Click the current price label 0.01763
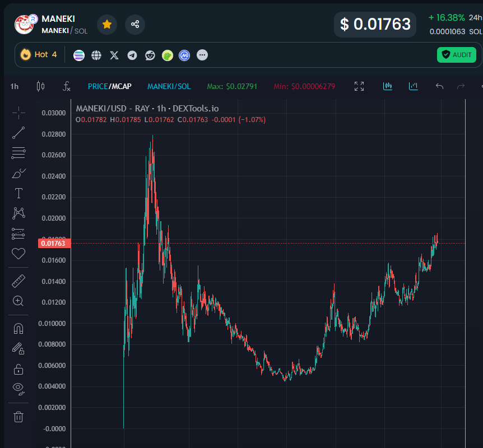This screenshot has height=448, width=483. pyautogui.click(x=54, y=243)
